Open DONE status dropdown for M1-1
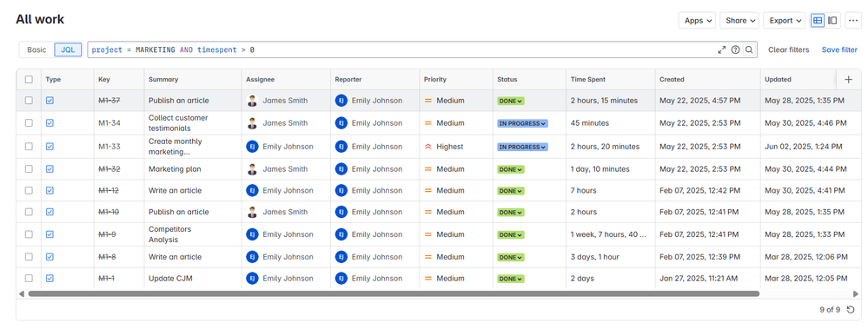 click(511, 279)
